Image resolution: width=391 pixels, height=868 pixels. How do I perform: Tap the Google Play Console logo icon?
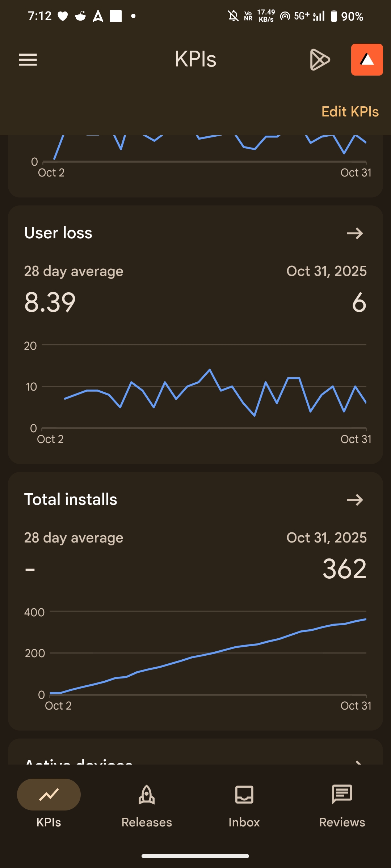click(x=320, y=60)
